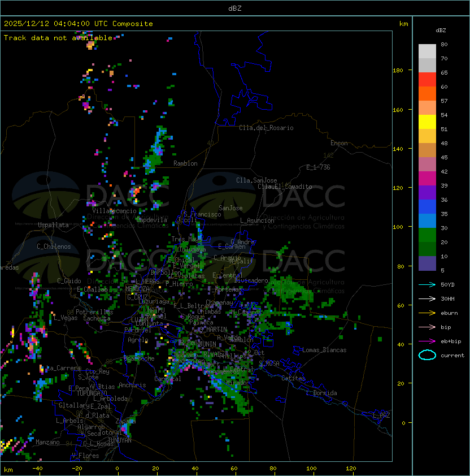Click the 0 km tick on vertical axis
Screen dimensions: 470x476
403,423
